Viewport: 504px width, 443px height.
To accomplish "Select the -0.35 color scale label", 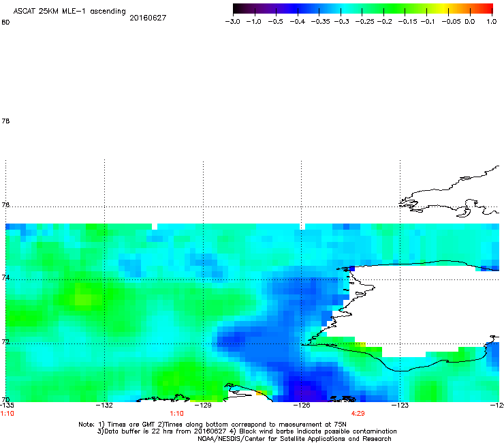I will point(321,22).
